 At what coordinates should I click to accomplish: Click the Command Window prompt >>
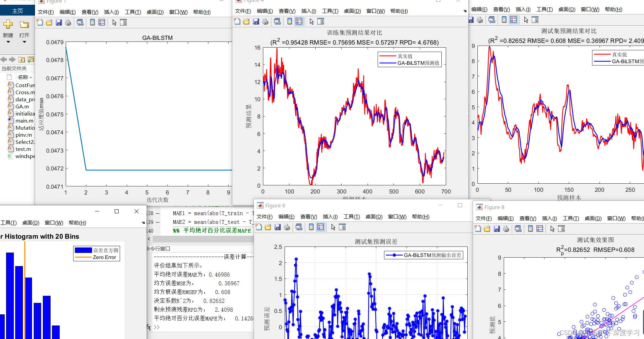click(x=156, y=327)
